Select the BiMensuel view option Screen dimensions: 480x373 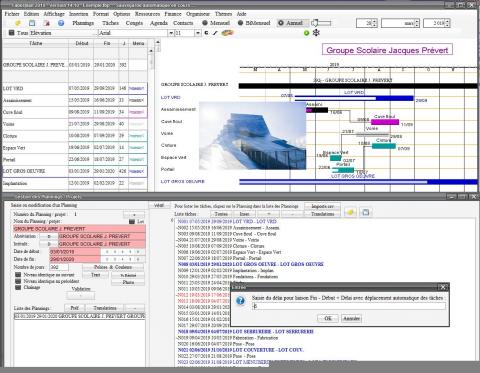(254, 23)
